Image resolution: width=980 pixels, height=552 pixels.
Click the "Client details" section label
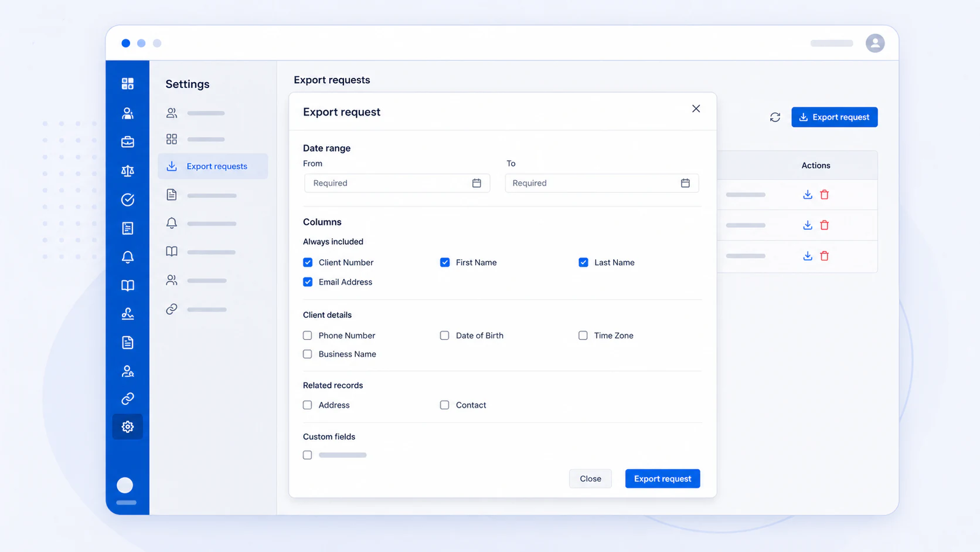click(327, 315)
